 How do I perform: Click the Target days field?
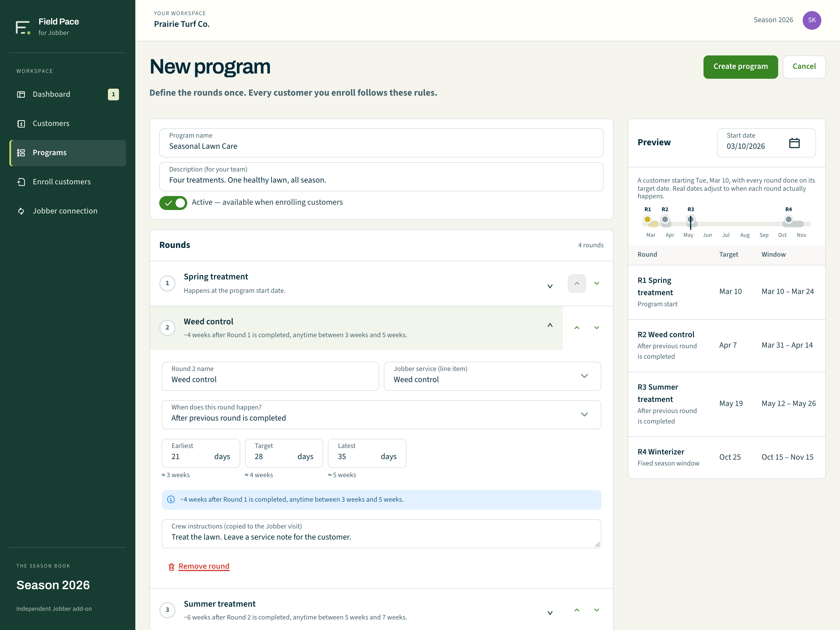[284, 453]
